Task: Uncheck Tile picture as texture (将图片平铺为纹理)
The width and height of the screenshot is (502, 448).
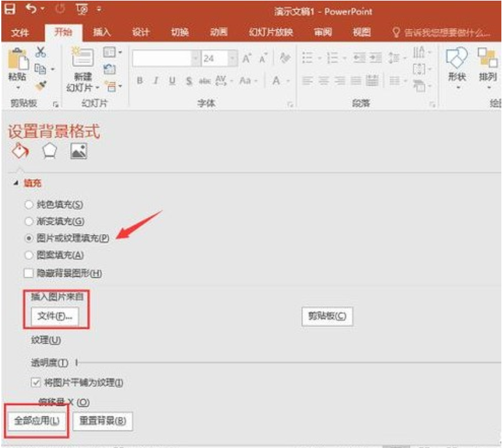Action: click(x=36, y=382)
